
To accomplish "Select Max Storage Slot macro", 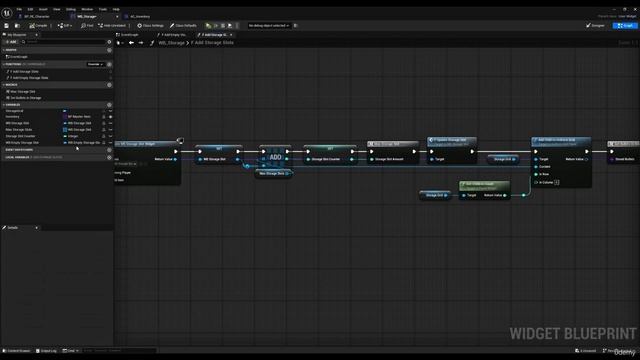I will coord(22,92).
